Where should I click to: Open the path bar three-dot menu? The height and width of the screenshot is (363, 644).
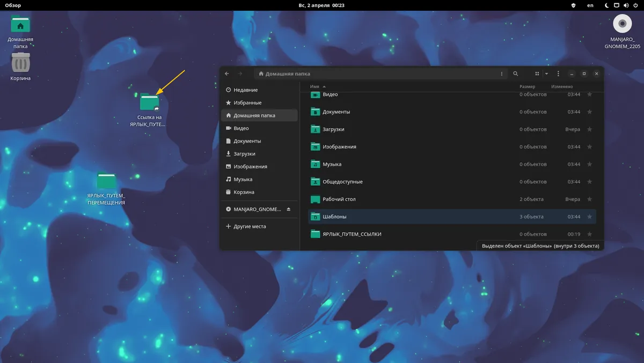[502, 73]
